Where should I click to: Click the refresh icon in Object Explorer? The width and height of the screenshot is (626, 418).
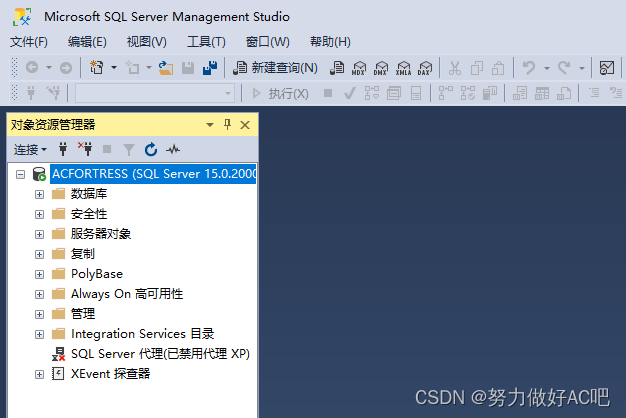(x=151, y=149)
